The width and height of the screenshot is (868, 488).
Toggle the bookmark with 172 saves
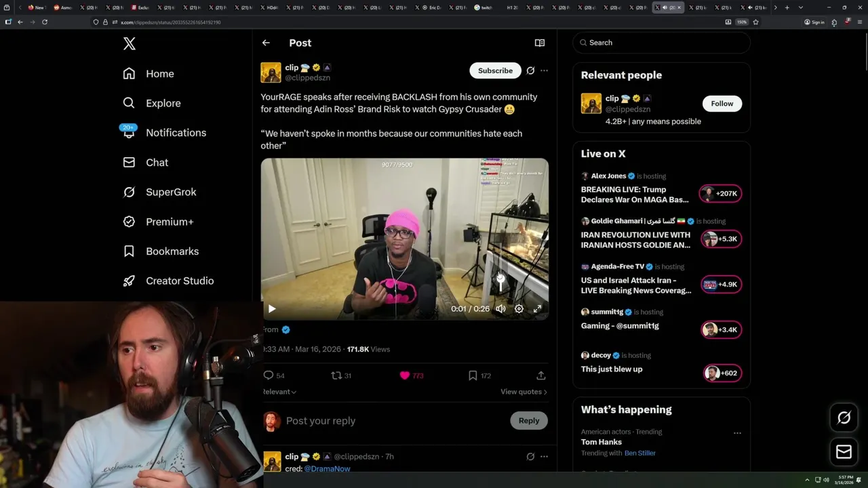[x=473, y=375]
